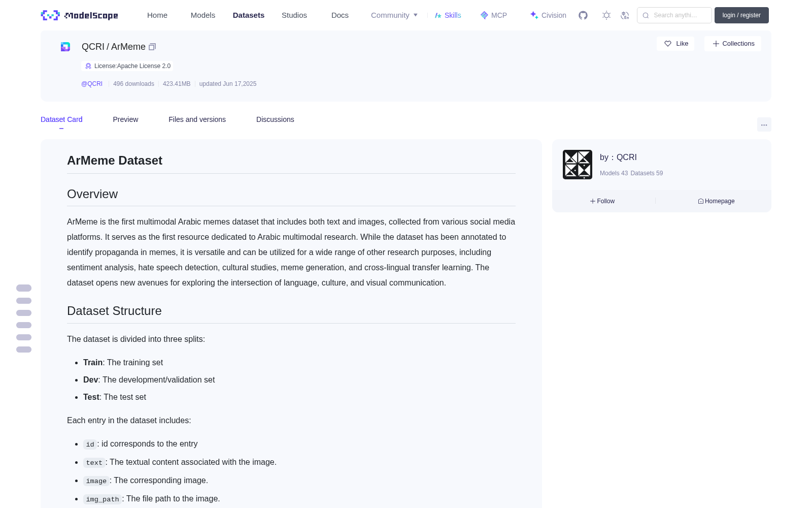Viewport: 812px width, 508px height.
Task: Select the Dataset Card tab
Action: coord(61,119)
